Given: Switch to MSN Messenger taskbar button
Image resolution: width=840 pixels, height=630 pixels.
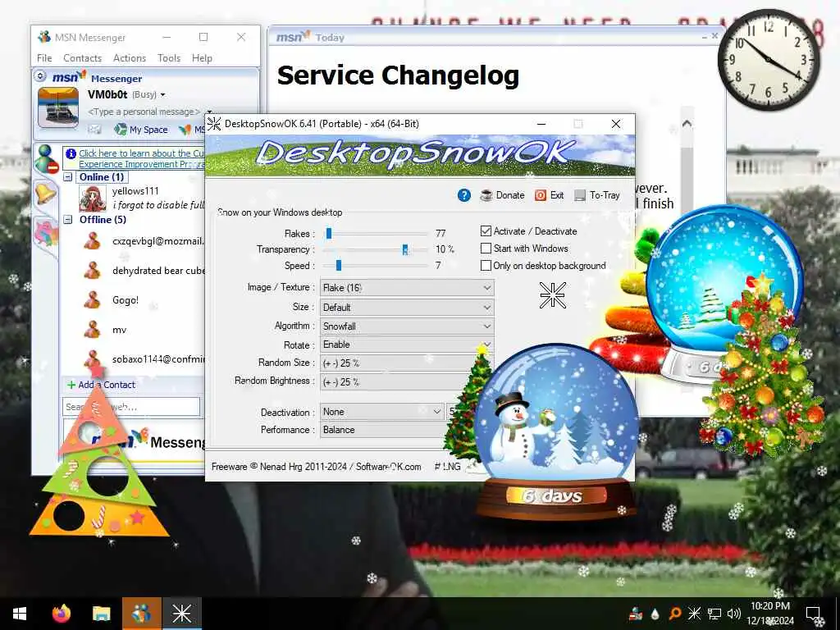Looking at the screenshot, I should click(141, 614).
